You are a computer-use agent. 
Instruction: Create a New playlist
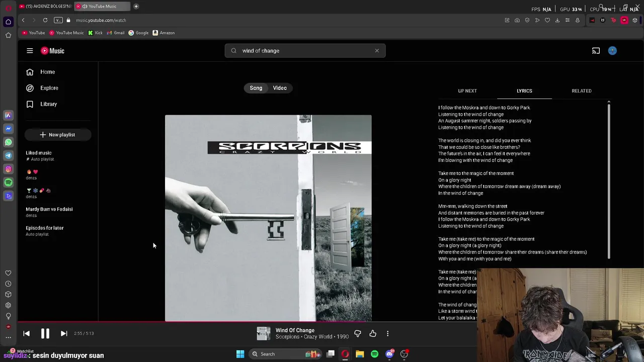click(x=58, y=135)
